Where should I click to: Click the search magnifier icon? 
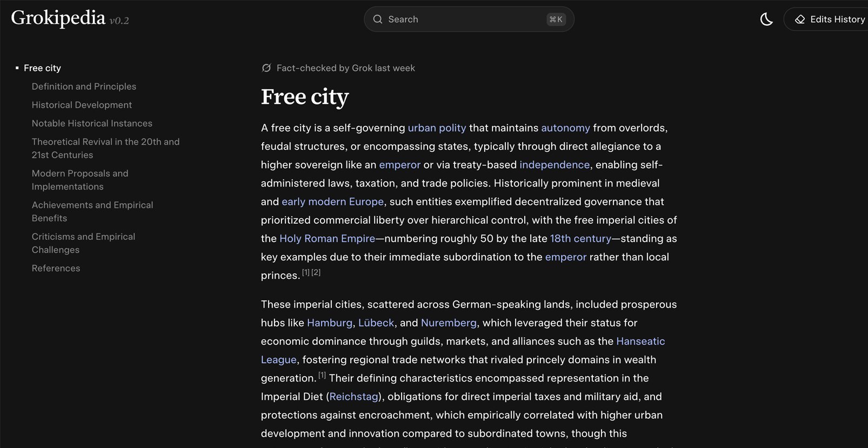(378, 19)
